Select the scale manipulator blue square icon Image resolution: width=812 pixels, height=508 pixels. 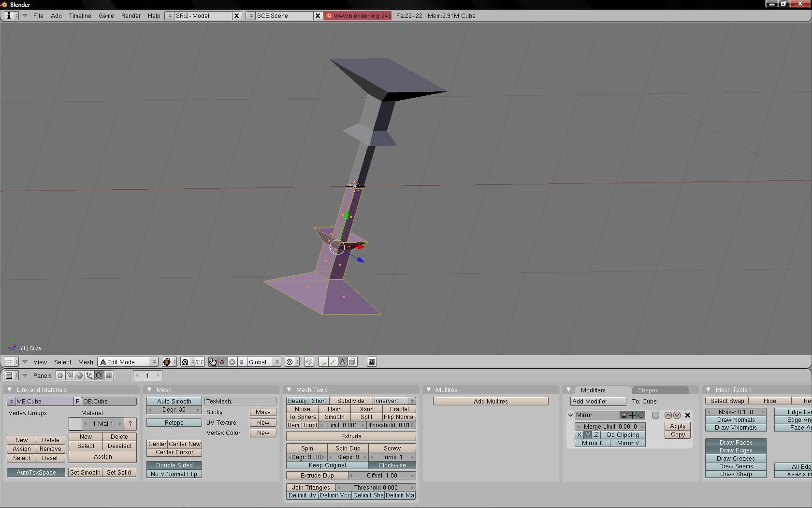click(242, 362)
